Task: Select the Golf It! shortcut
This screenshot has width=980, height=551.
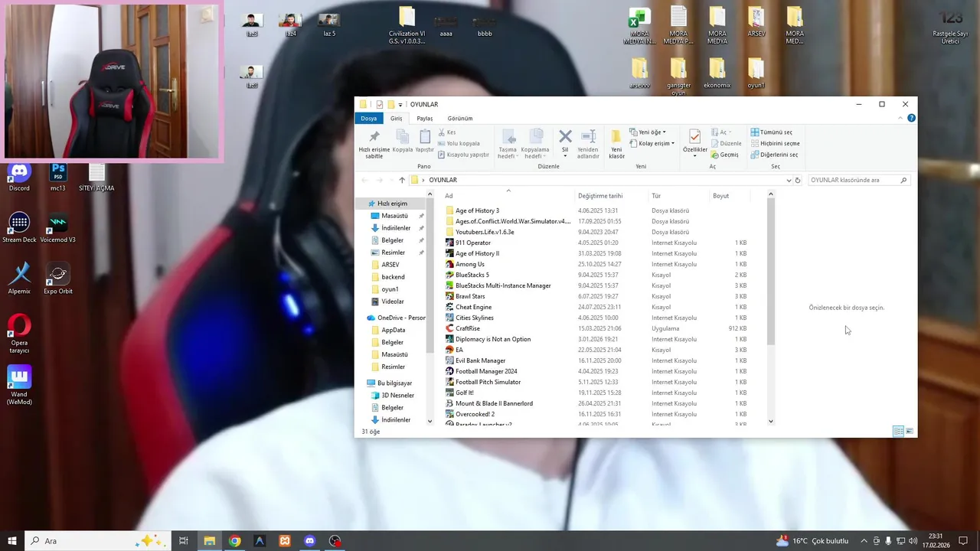Action: pyautogui.click(x=465, y=393)
